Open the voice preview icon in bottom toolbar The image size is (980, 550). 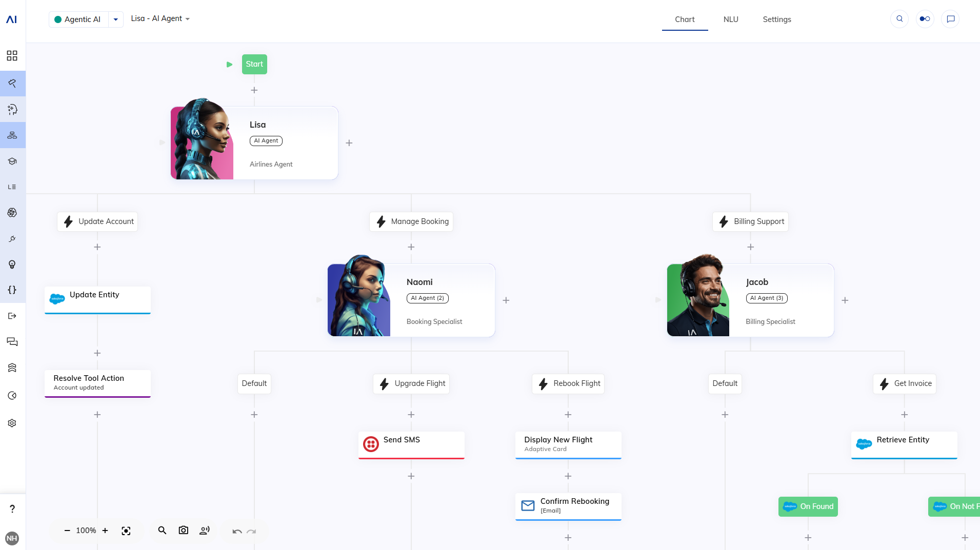204,531
